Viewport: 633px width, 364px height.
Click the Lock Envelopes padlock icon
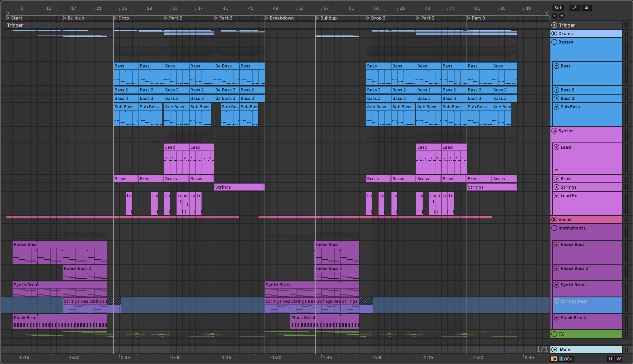[586, 8]
